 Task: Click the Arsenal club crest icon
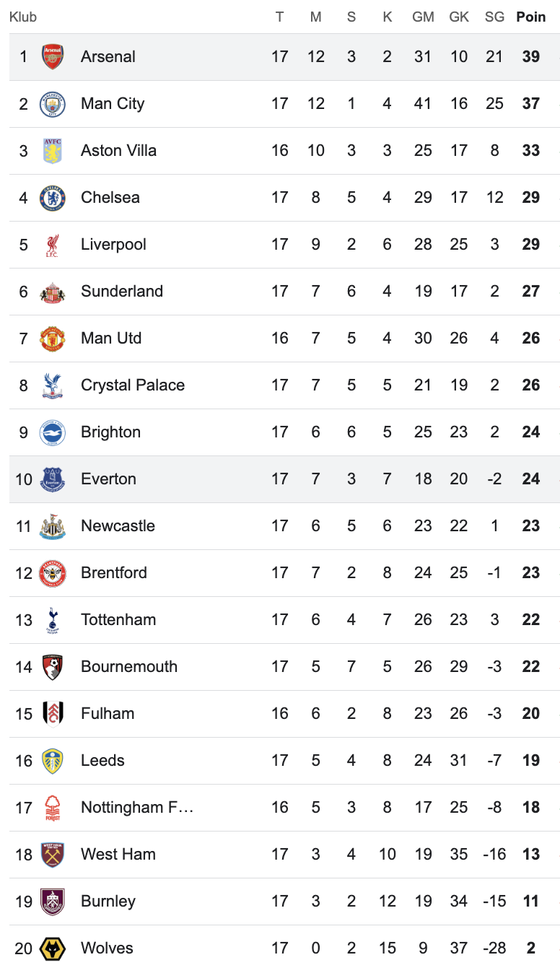(x=53, y=57)
